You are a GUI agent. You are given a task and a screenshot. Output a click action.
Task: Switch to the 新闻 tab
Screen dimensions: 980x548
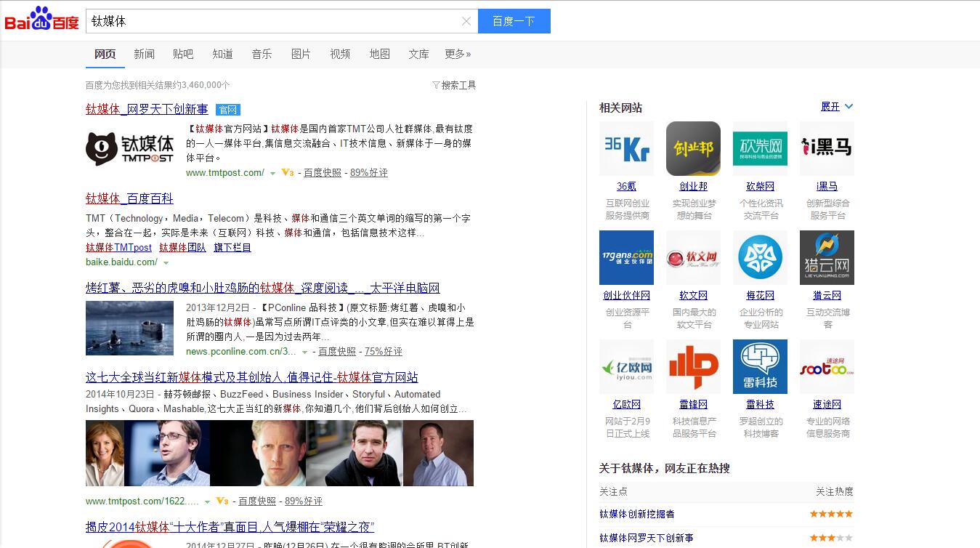[x=144, y=54]
